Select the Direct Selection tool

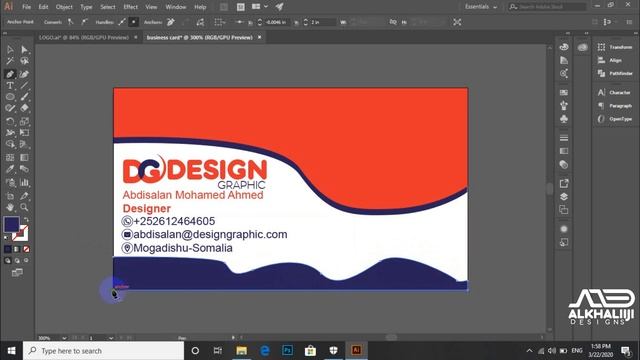tap(24, 50)
